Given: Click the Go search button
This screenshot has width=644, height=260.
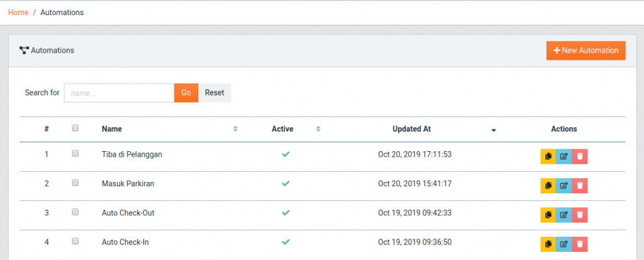Looking at the screenshot, I should tap(186, 93).
